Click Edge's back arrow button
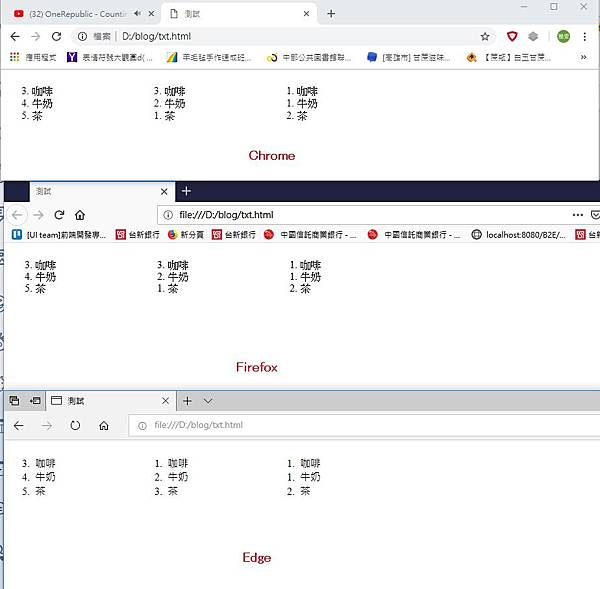The width and height of the screenshot is (600, 589). (x=18, y=425)
